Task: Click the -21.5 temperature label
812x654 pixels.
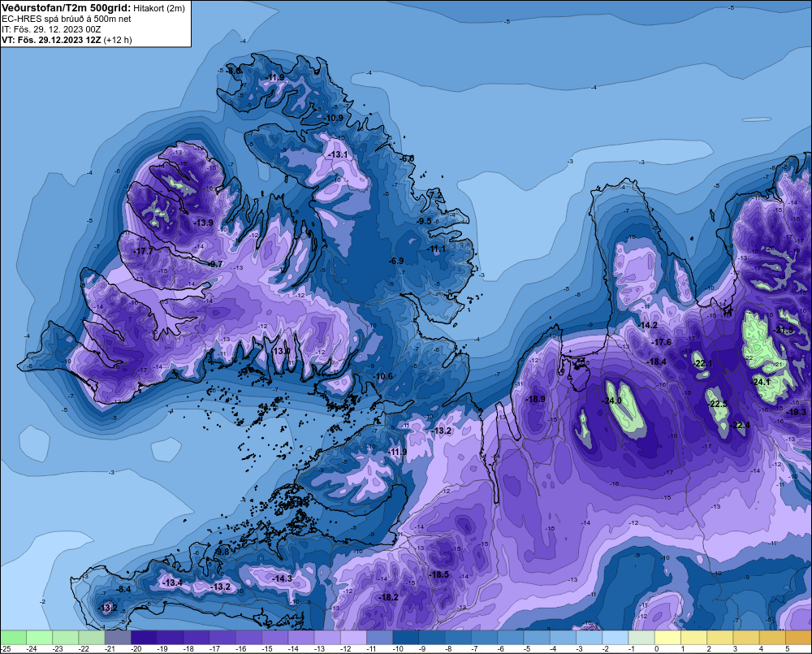Action: click(x=784, y=330)
